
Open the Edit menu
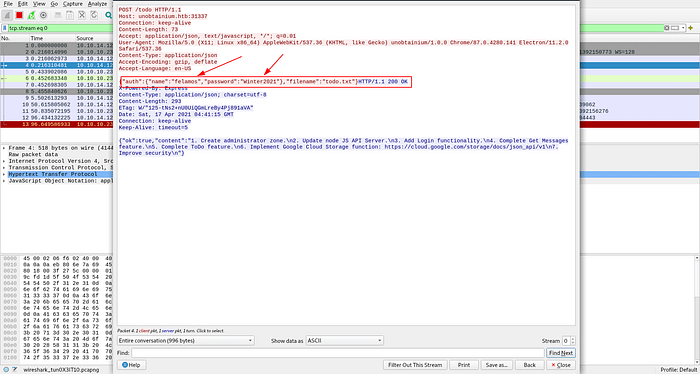[x=23, y=4]
